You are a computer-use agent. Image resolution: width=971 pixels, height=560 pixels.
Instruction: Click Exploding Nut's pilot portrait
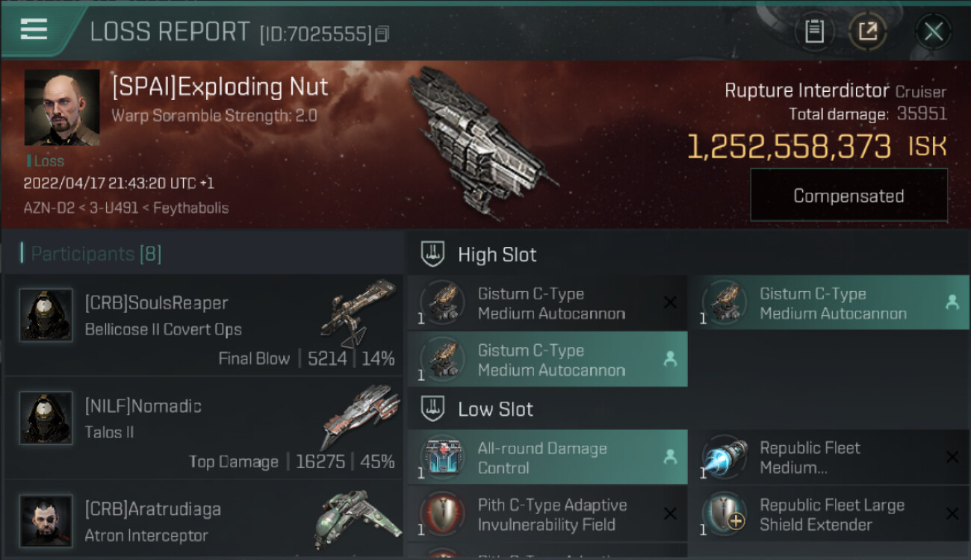[62, 108]
